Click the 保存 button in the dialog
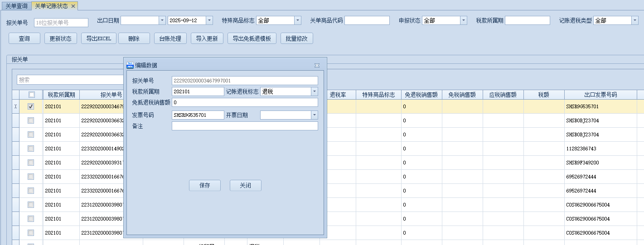644x245 pixels. [204, 186]
